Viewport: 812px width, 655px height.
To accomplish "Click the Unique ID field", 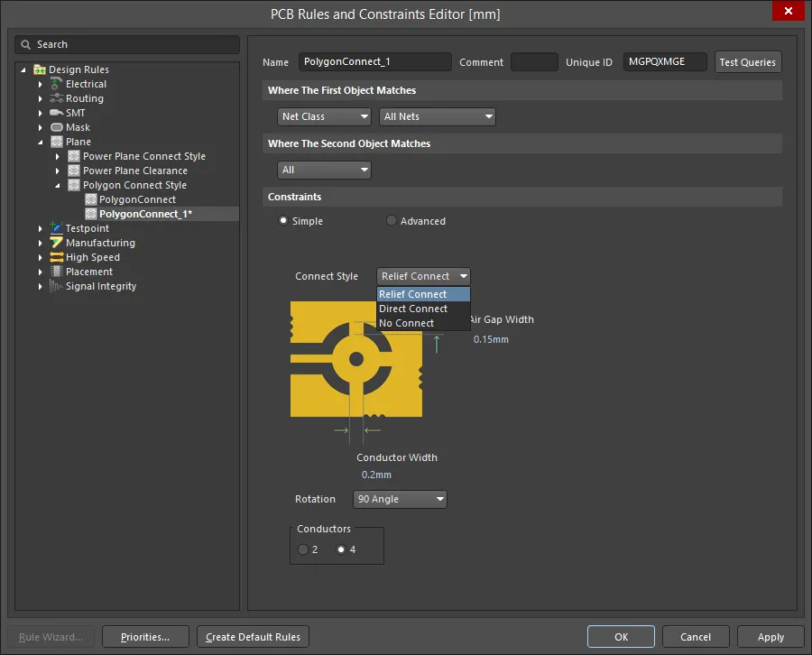I will tap(665, 61).
